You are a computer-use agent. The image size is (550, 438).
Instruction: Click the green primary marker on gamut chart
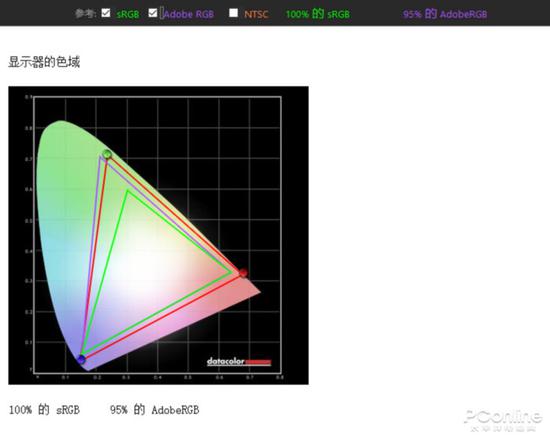107,154
